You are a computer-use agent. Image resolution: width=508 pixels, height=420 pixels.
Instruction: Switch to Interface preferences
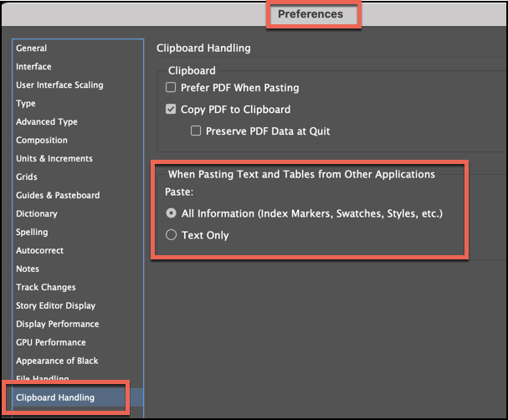33,67
